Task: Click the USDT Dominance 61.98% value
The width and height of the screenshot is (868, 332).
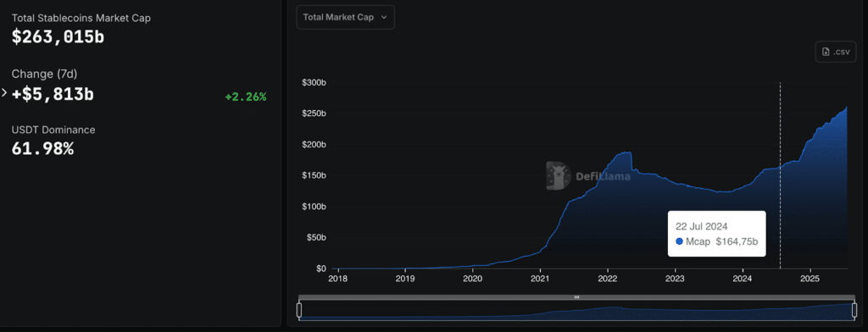Action: 42,148
